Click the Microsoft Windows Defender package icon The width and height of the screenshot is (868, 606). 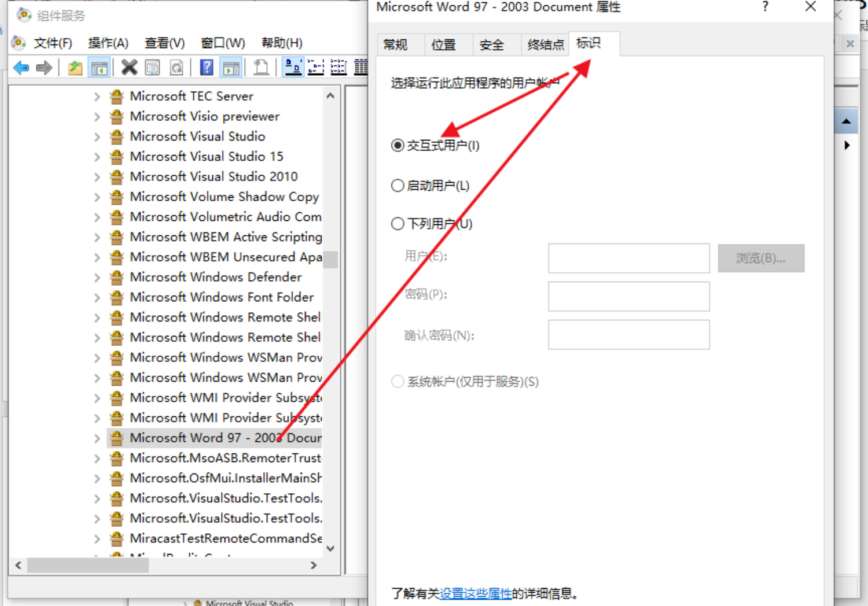[x=117, y=277]
